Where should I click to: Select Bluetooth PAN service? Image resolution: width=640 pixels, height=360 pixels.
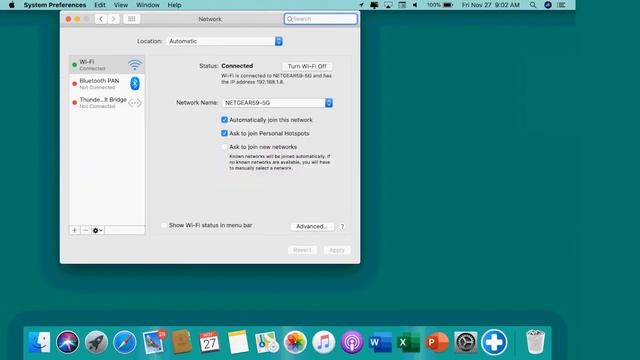click(x=107, y=84)
